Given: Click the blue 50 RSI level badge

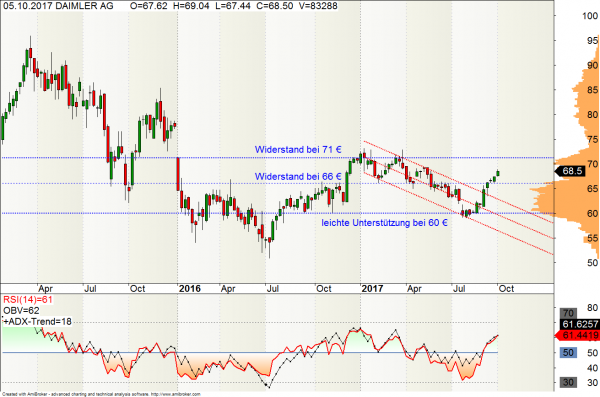Looking at the screenshot, I should pyautogui.click(x=568, y=353).
